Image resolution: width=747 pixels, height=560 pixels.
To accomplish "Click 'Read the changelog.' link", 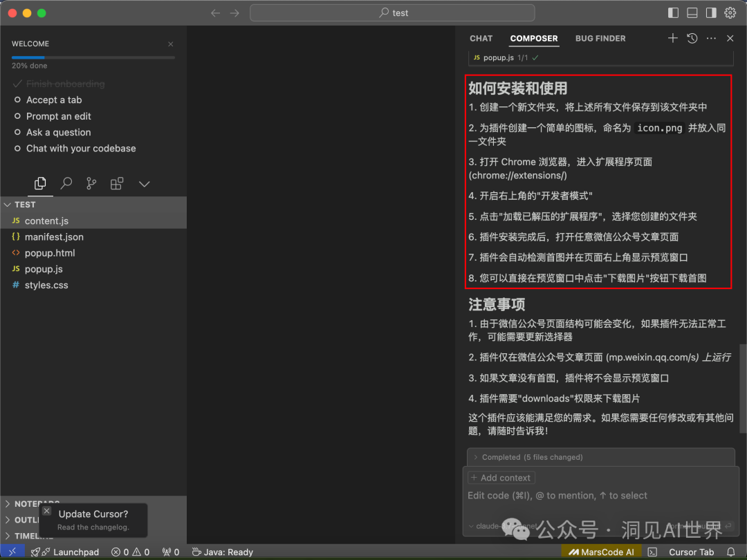I will 93,527.
